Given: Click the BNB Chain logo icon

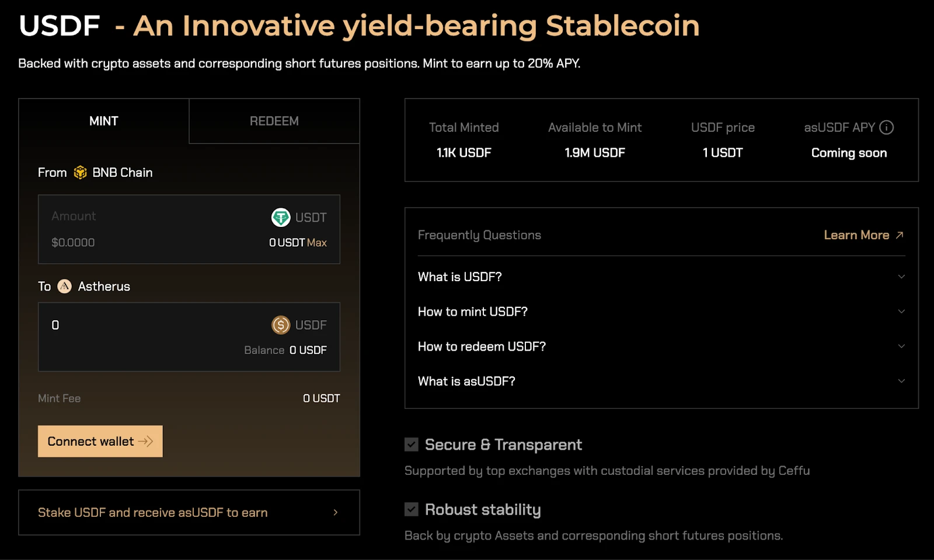Looking at the screenshot, I should [x=80, y=173].
